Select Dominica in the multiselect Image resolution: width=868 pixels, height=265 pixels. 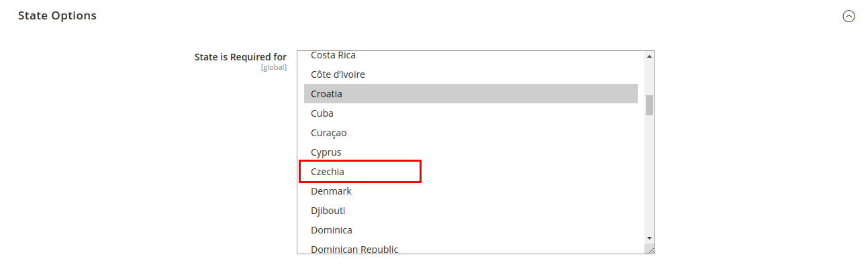coord(471,230)
